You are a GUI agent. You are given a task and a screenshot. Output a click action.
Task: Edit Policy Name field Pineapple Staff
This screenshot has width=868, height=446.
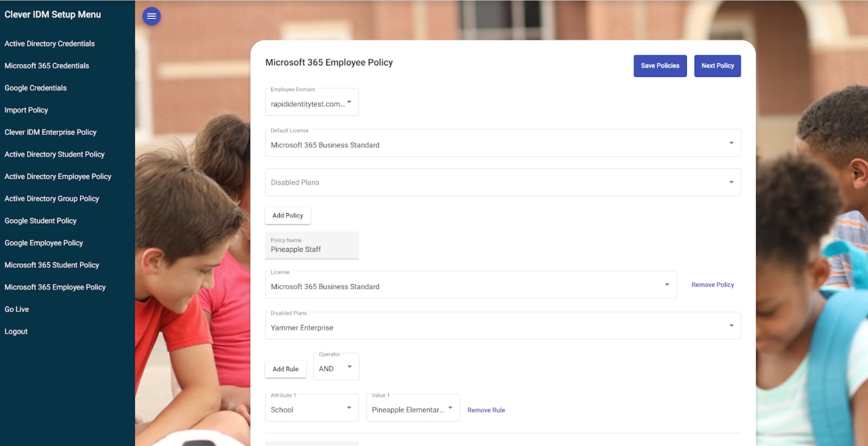pyautogui.click(x=312, y=246)
